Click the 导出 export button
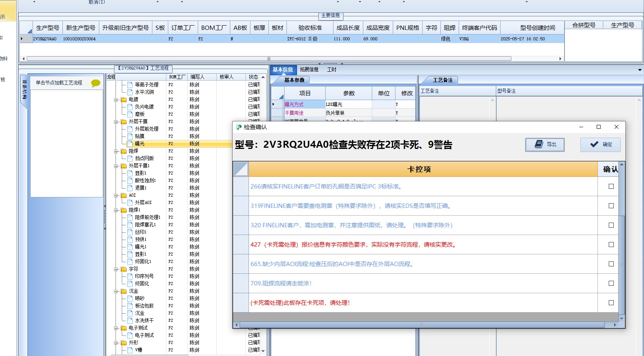The width and height of the screenshot is (644, 356). pos(545,145)
